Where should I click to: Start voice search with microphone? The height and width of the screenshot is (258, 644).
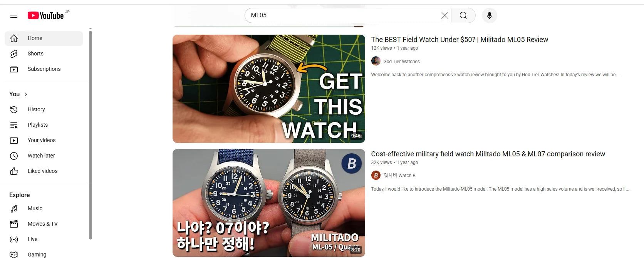(x=490, y=15)
